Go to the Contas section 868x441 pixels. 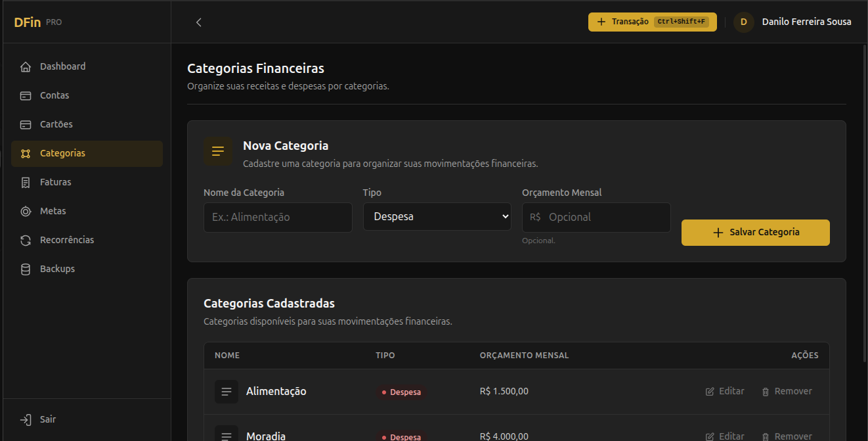(87, 95)
